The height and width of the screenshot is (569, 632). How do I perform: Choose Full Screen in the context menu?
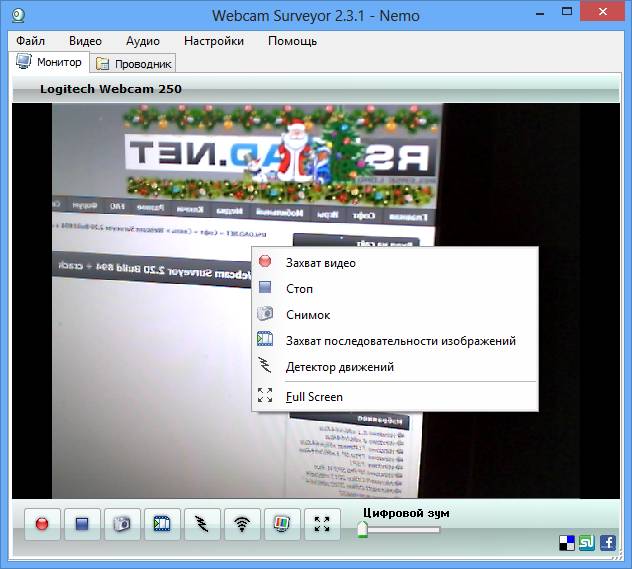point(395,397)
